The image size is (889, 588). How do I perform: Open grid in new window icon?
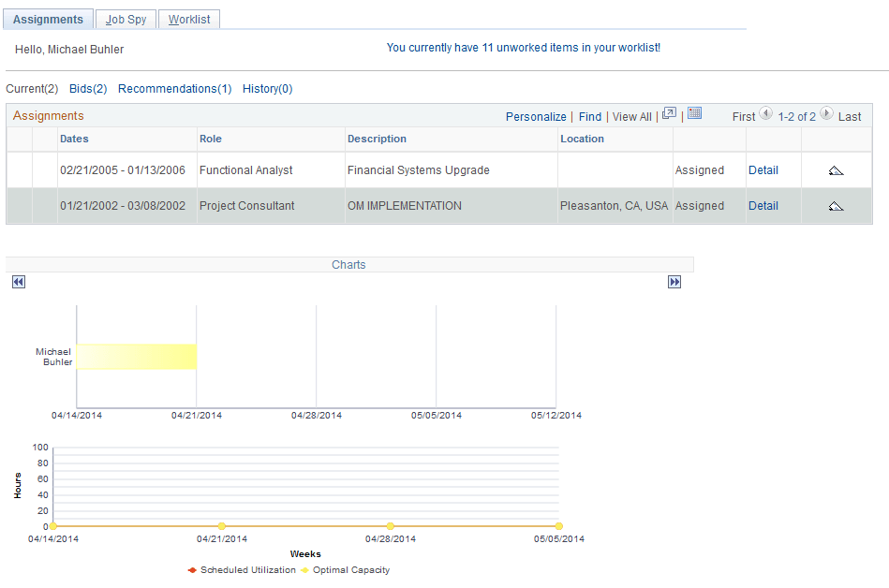click(669, 113)
